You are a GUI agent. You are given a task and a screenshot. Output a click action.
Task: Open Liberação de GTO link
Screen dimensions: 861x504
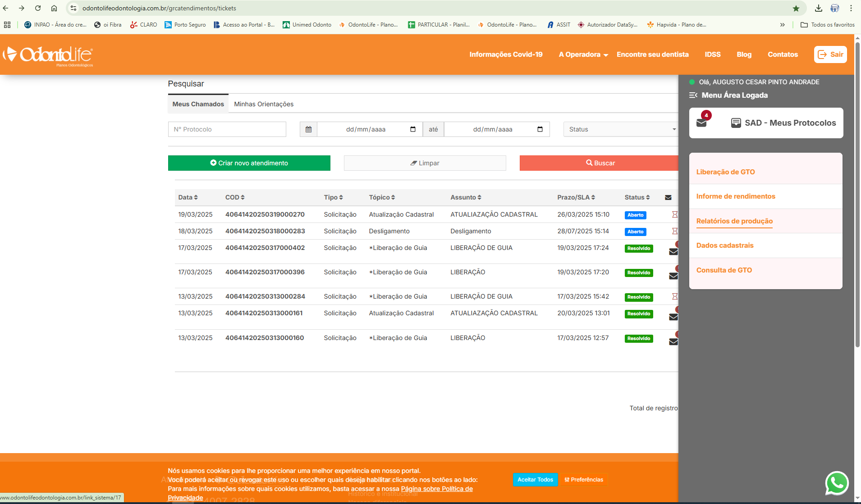[x=725, y=172]
